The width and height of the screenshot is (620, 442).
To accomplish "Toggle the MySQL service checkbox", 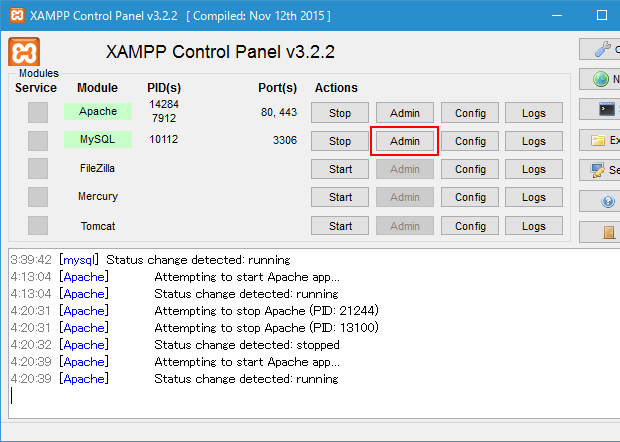I will [x=38, y=141].
